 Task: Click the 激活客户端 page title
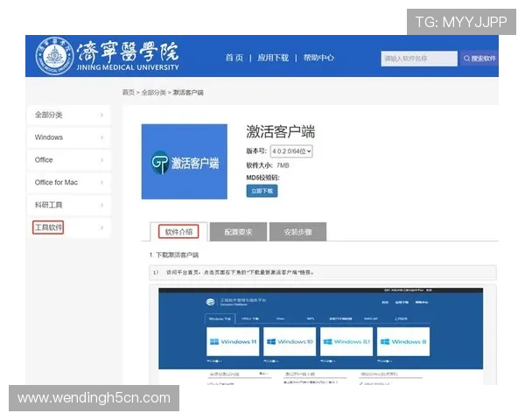tap(281, 131)
